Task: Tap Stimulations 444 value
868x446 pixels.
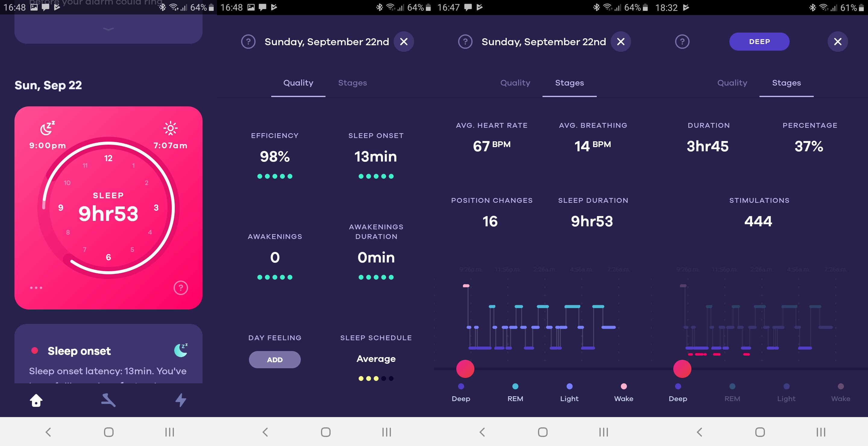Action: coord(758,221)
